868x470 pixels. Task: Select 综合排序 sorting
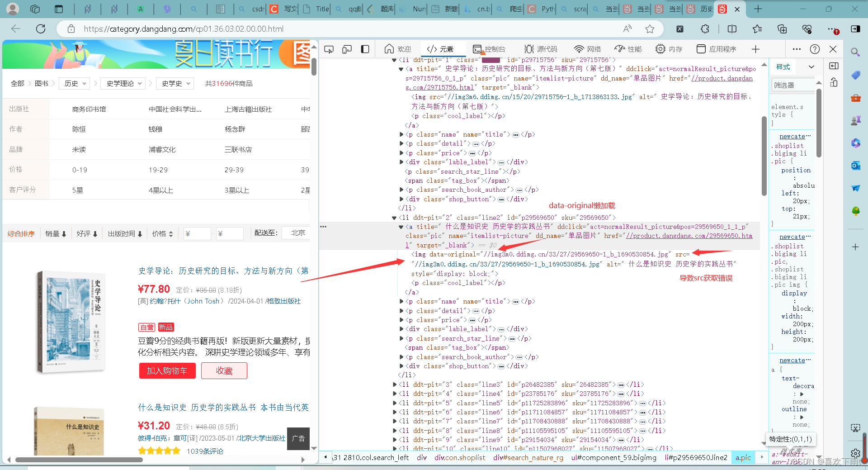[21, 233]
